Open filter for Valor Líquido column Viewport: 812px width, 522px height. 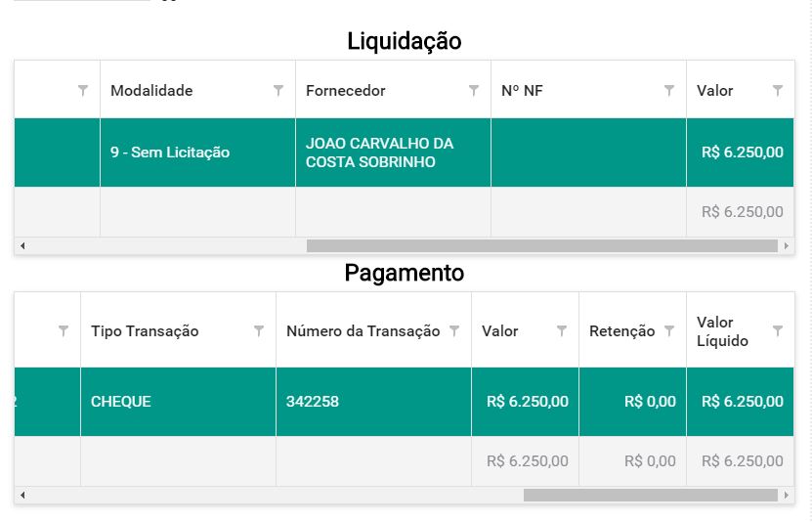[x=777, y=331]
